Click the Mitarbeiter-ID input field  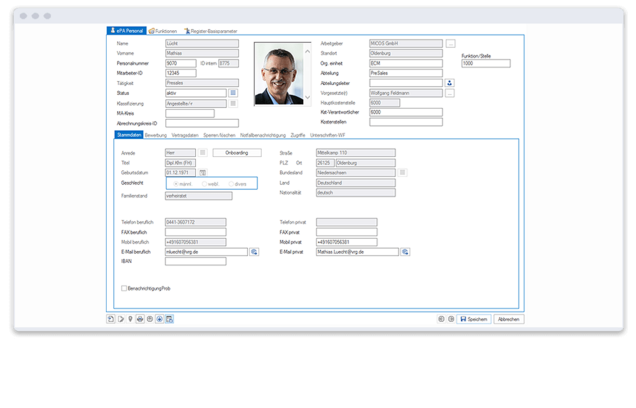tap(180, 73)
